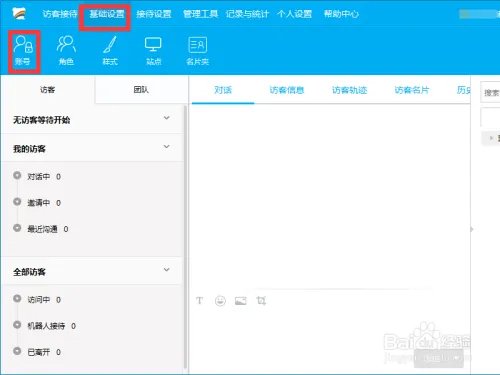Open the 管理工具 menu

point(200,14)
